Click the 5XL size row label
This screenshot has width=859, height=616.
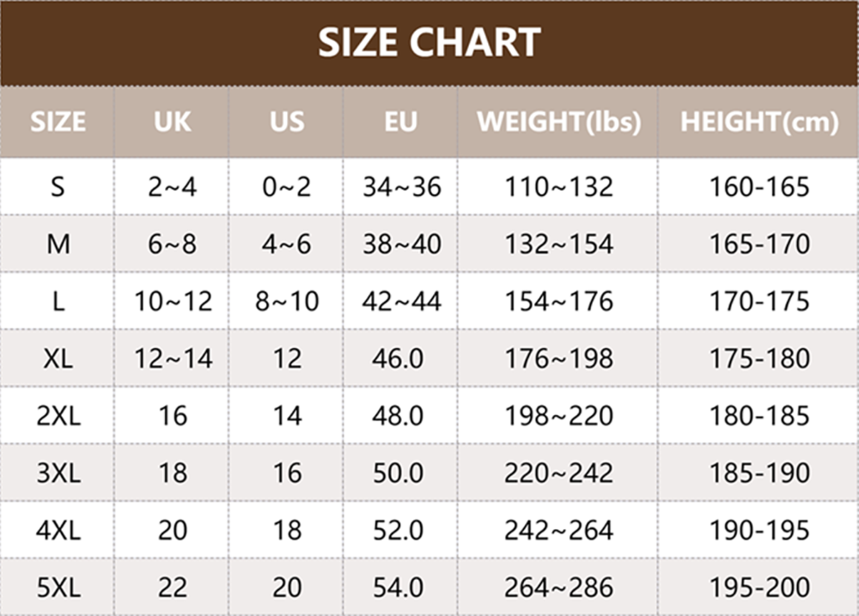point(58,588)
